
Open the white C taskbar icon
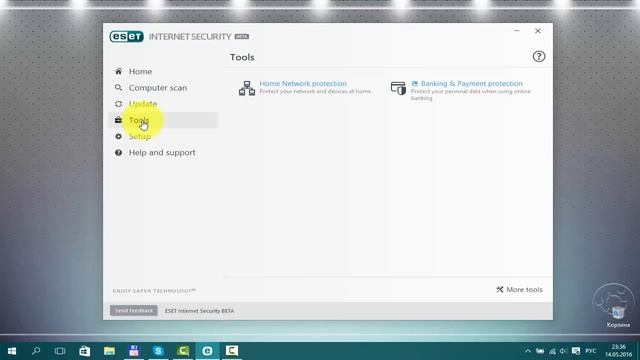click(x=232, y=351)
